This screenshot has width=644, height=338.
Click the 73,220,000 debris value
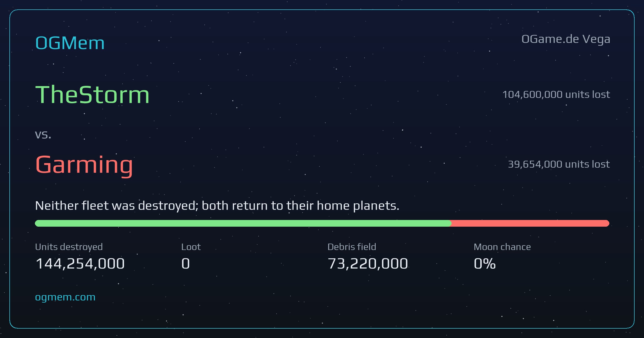tap(368, 263)
